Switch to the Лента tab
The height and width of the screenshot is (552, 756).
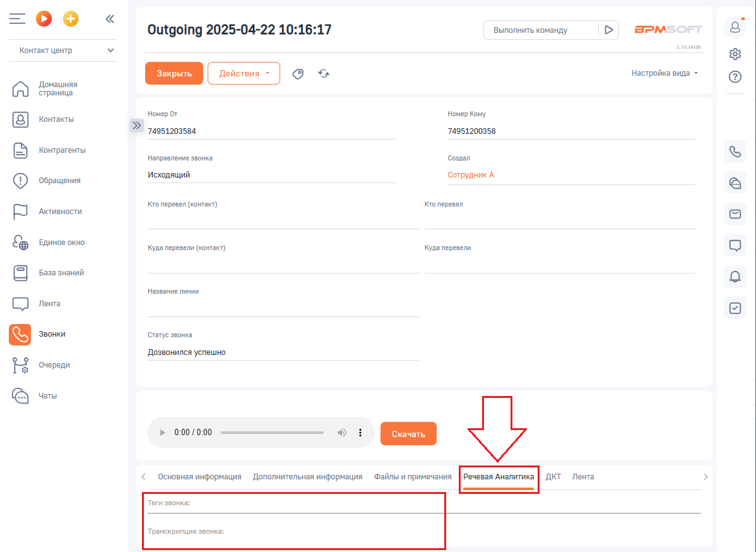[583, 477]
